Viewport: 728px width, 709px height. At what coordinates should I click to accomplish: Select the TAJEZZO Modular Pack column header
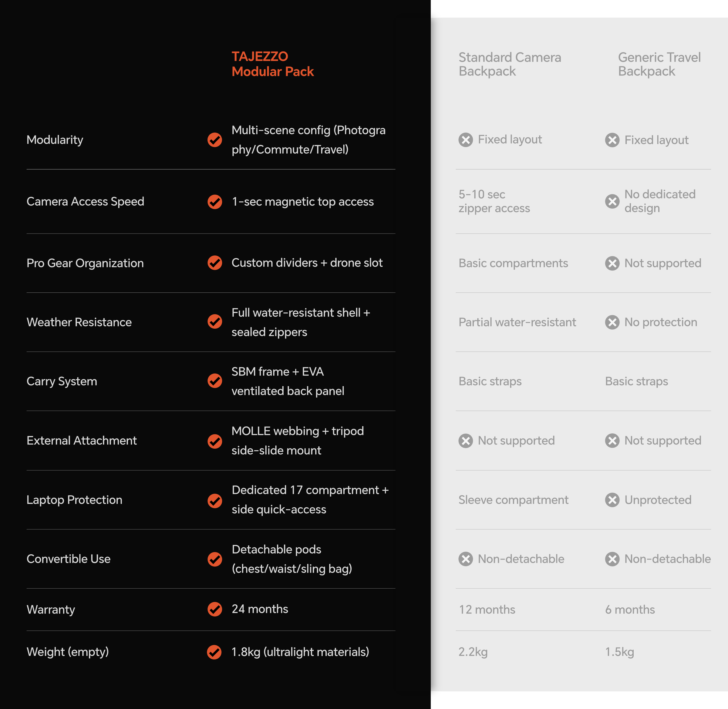click(x=273, y=64)
